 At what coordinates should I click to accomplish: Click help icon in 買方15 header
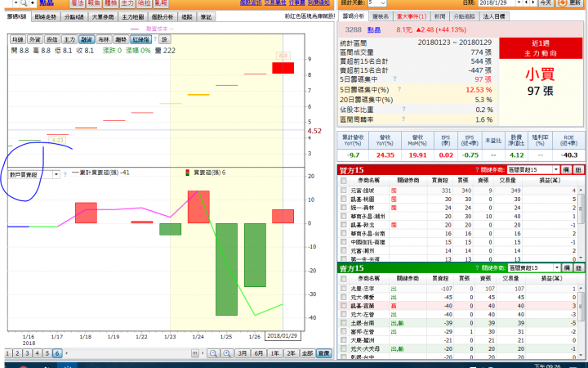[477, 169]
